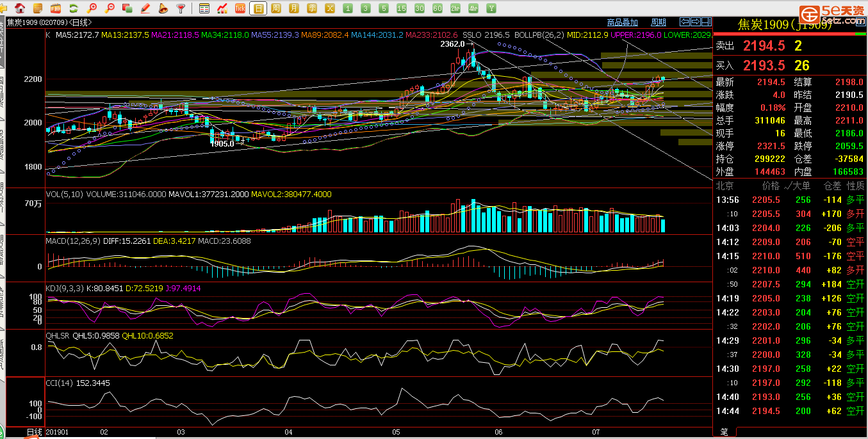The image size is (868, 439).
Task: Click the MA5:2172.7 moving average label
Action: [x=77, y=35]
